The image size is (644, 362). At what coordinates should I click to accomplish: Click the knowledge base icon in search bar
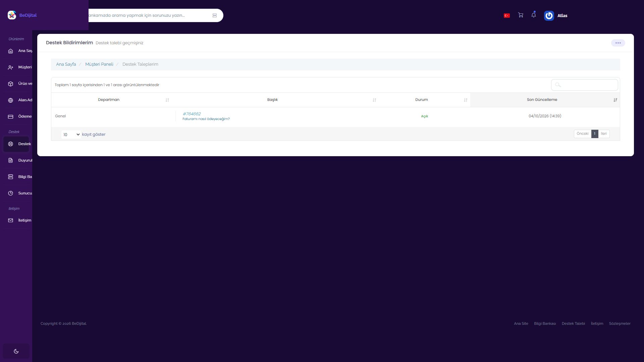point(215,15)
